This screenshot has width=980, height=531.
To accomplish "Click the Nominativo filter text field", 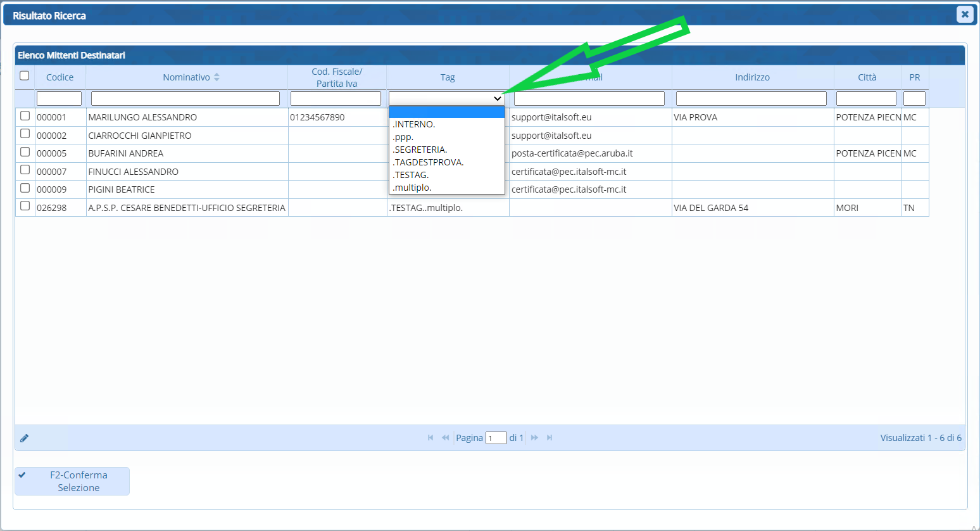I will [x=185, y=99].
